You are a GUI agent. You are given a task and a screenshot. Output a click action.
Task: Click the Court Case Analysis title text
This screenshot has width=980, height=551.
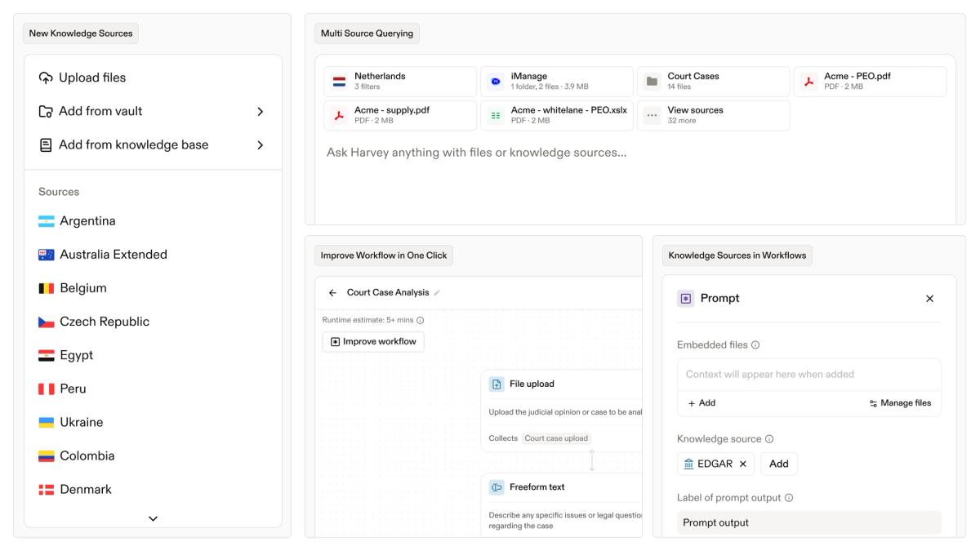pos(388,293)
